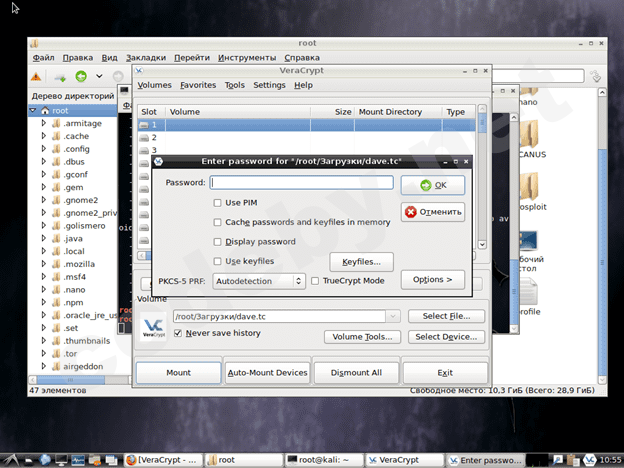Expand Options > in password dialog
Image resolution: width=624 pixels, height=468 pixels.
pyautogui.click(x=433, y=279)
